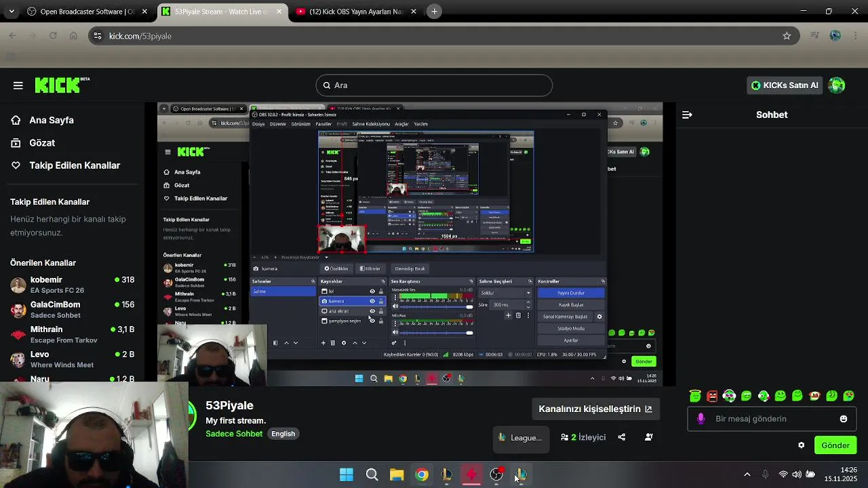Open the Kick profile avatar menu

click(837, 85)
